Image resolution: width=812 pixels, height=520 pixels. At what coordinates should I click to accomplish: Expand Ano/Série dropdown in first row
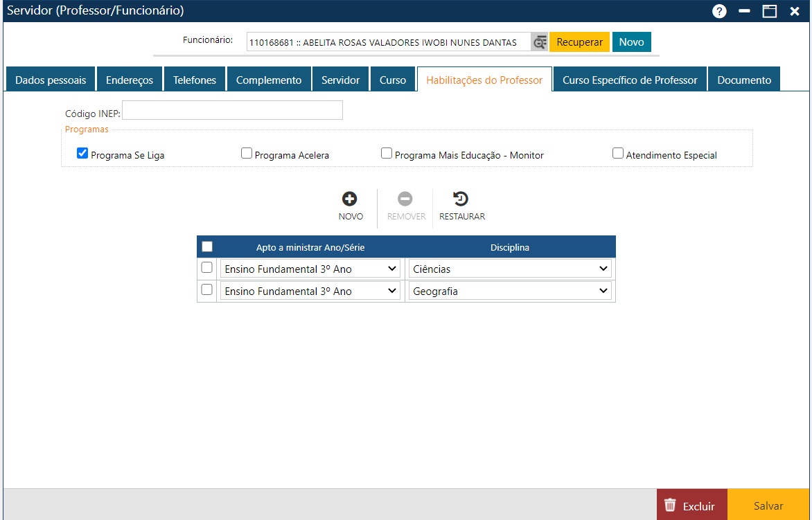[x=310, y=269]
